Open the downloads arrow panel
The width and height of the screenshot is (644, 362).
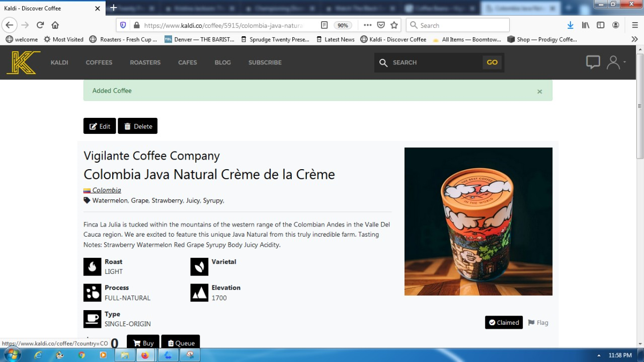pyautogui.click(x=570, y=25)
